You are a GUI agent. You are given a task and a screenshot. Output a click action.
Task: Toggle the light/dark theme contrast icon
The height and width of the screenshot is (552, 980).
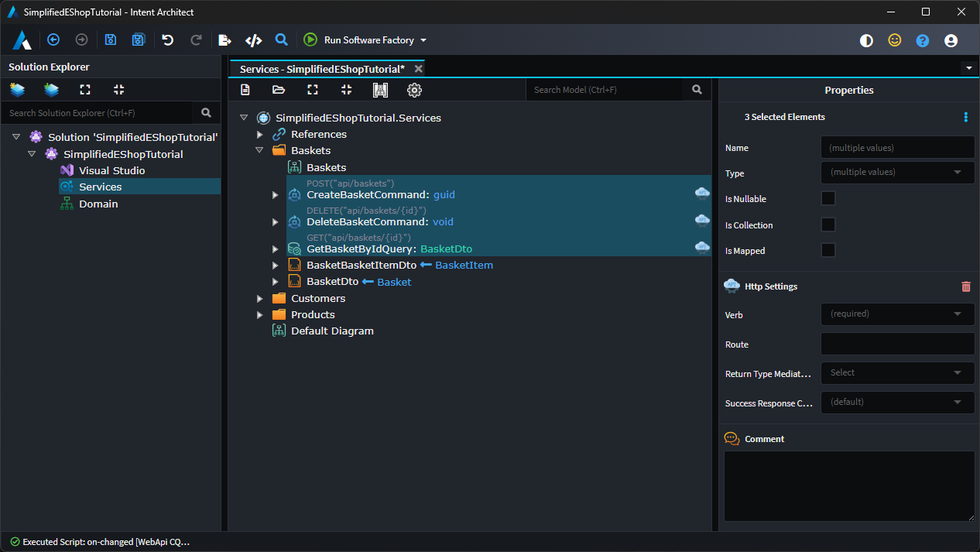coord(866,41)
